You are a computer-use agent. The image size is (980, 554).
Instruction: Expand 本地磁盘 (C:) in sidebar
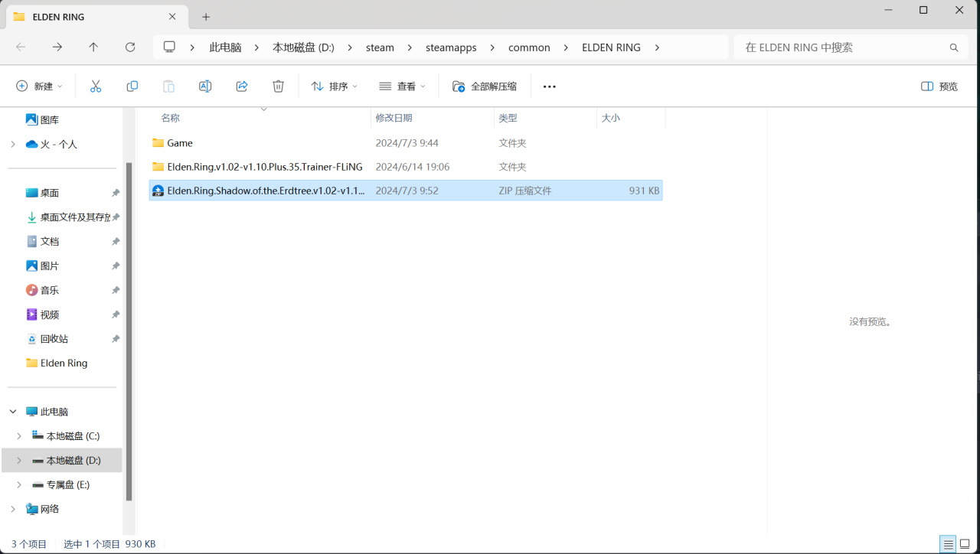[19, 436]
